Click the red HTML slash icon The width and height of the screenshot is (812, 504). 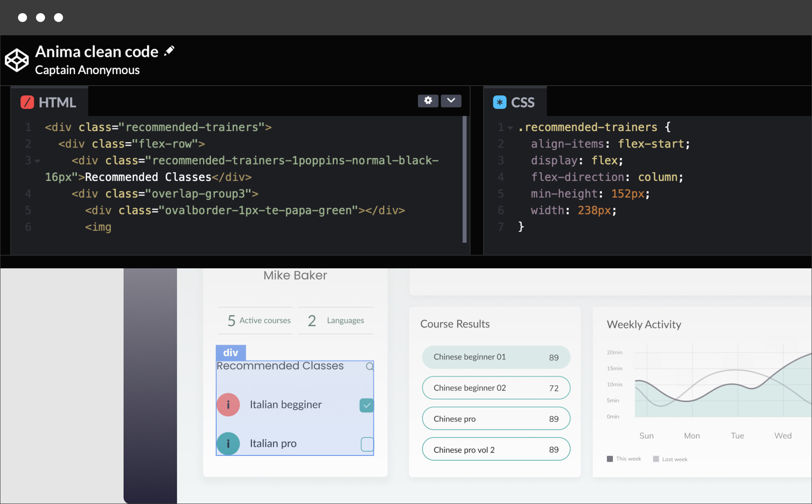(27, 102)
